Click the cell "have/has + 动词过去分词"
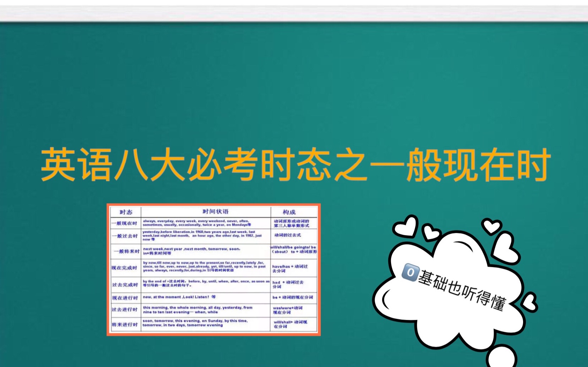This screenshot has width=588, height=367. coord(294,268)
